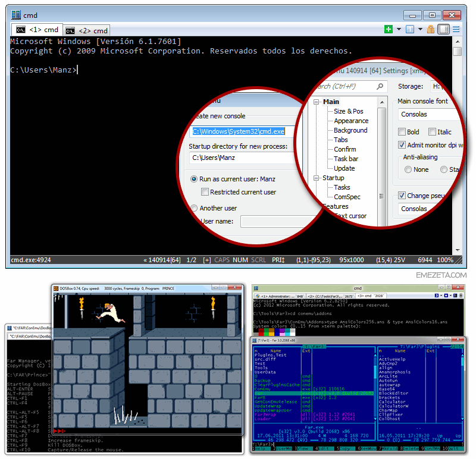
Task: Click the <3> cmd tab in the small cmd window
Action: (370, 295)
